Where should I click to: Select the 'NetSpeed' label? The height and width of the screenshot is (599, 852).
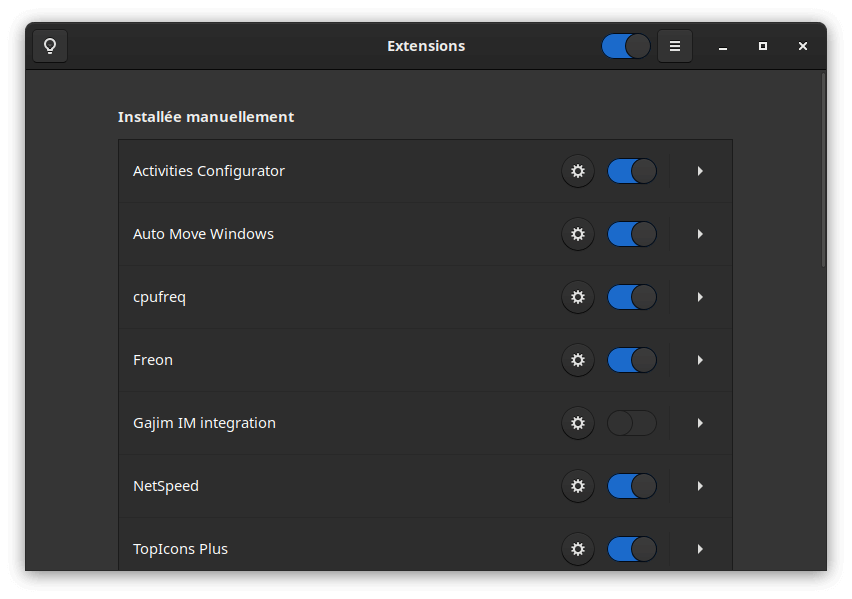click(166, 486)
